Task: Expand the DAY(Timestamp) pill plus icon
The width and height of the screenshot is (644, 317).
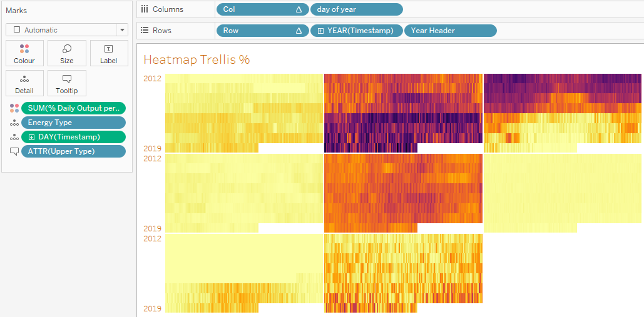Action: 32,137
